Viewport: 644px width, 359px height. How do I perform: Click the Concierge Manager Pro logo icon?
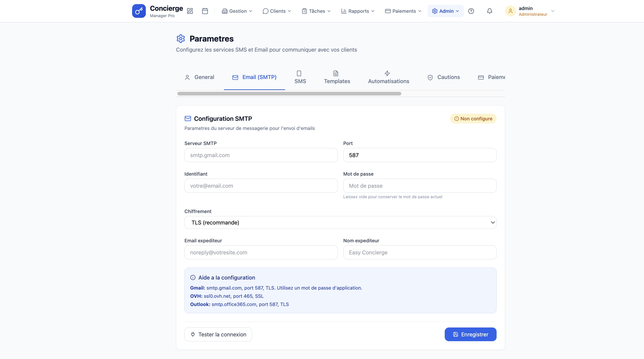point(139,11)
